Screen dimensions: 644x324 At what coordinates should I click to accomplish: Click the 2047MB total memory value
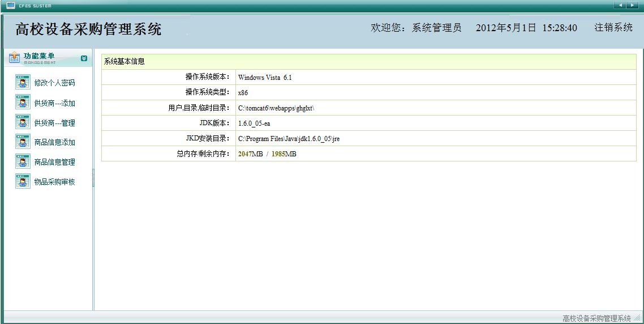click(x=251, y=154)
